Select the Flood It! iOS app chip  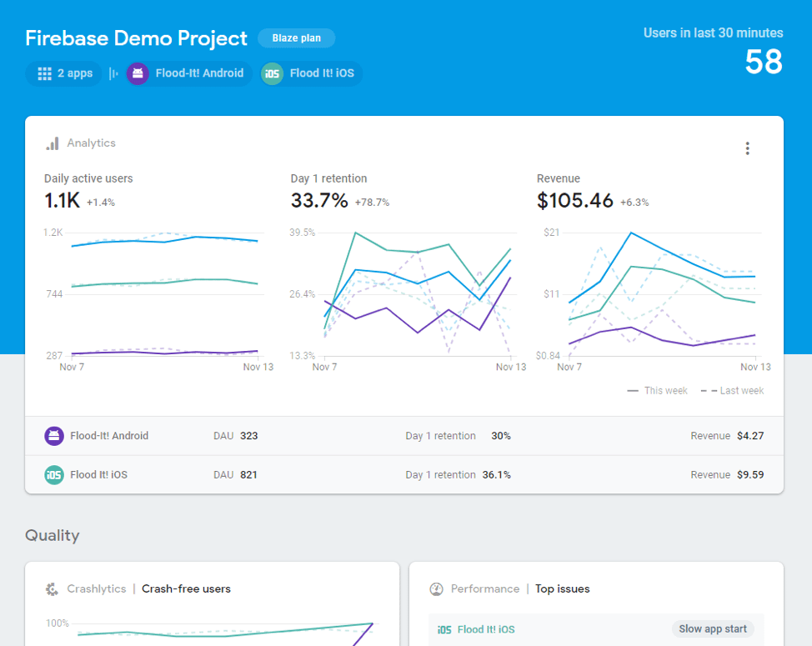click(311, 73)
